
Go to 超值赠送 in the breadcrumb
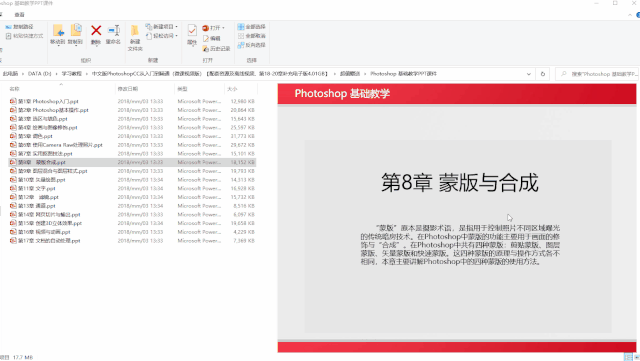[350, 74]
